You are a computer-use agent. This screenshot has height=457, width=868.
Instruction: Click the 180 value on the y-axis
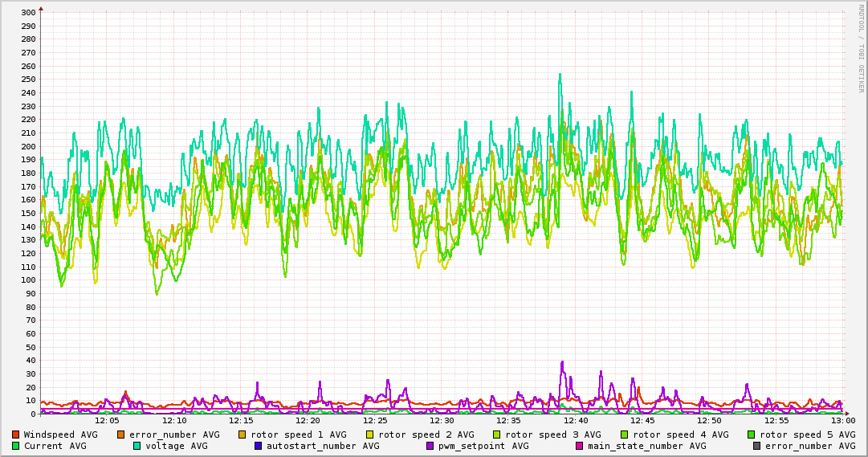(x=29, y=173)
